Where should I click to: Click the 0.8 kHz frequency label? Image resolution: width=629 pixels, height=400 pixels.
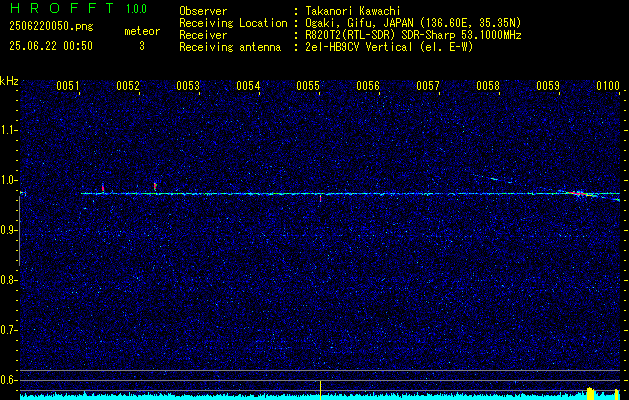pos(8,280)
